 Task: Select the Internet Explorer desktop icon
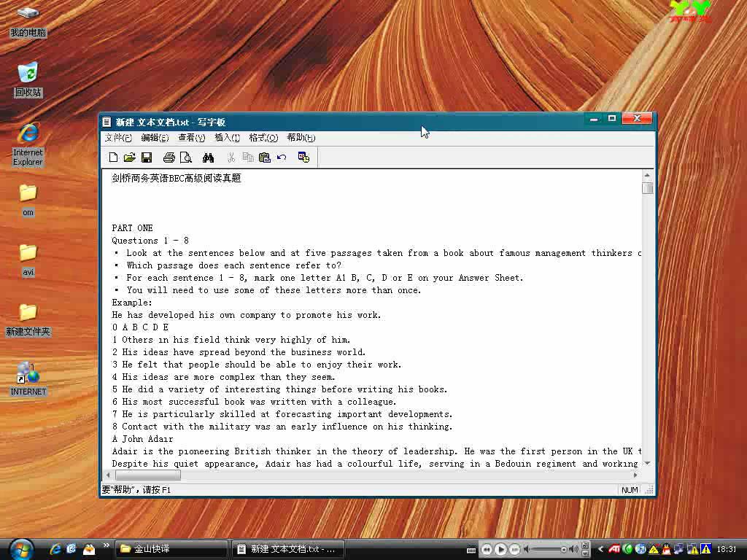[x=28, y=144]
